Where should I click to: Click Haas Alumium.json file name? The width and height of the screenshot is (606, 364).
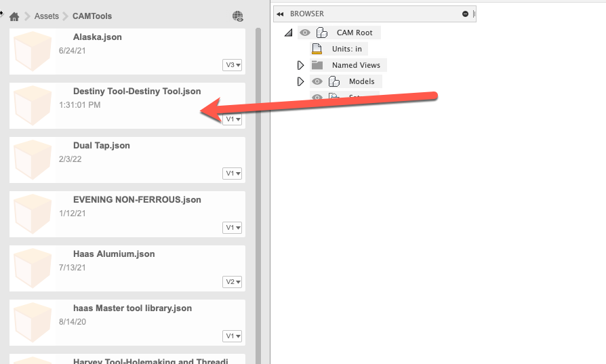(x=114, y=254)
